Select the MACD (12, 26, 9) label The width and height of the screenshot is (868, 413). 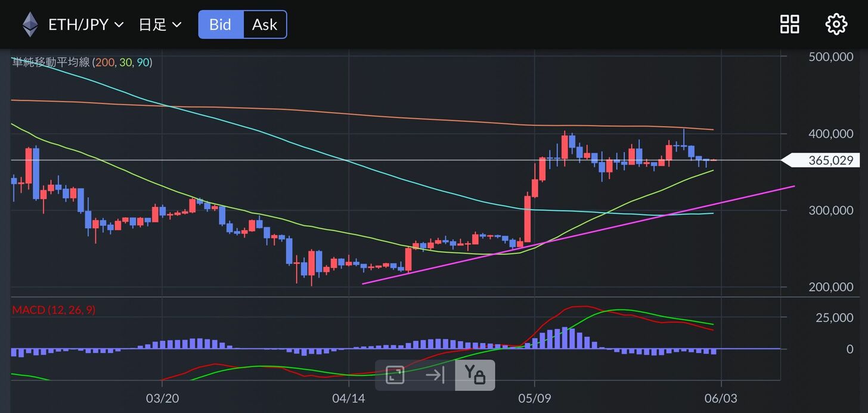54,310
